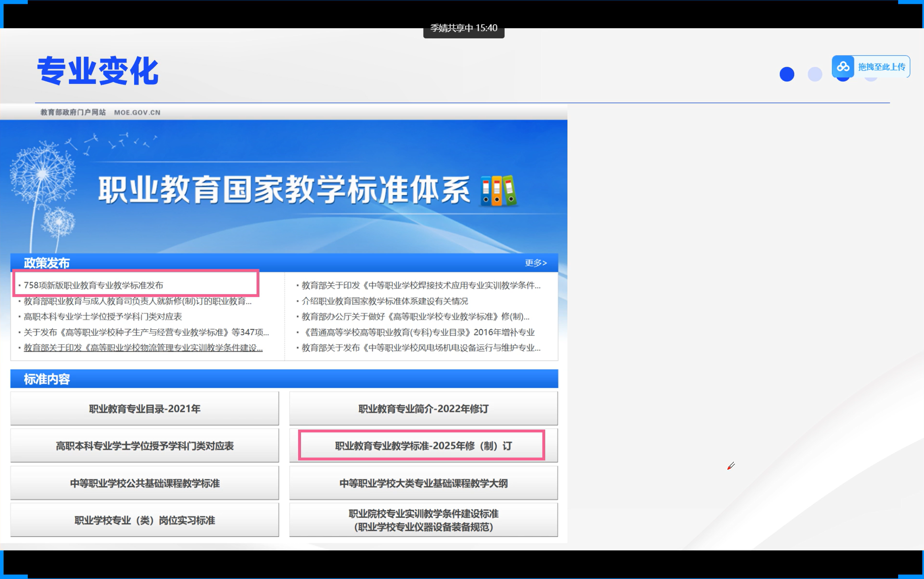Click 职业教育专业教学标准-2025年修（制）订 button
Screen dimensions: 924x579
pos(424,446)
